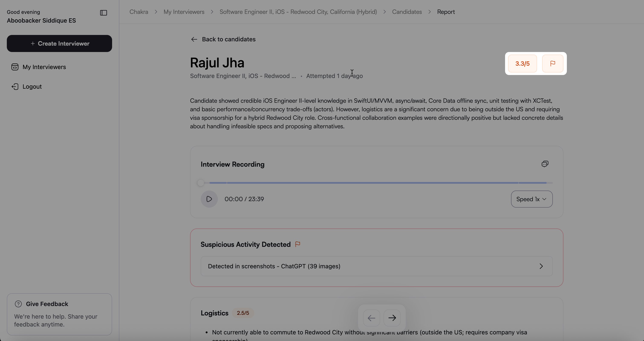Click Software Engineer II breadcrumb link
Image resolution: width=644 pixels, height=341 pixels.
(x=298, y=12)
